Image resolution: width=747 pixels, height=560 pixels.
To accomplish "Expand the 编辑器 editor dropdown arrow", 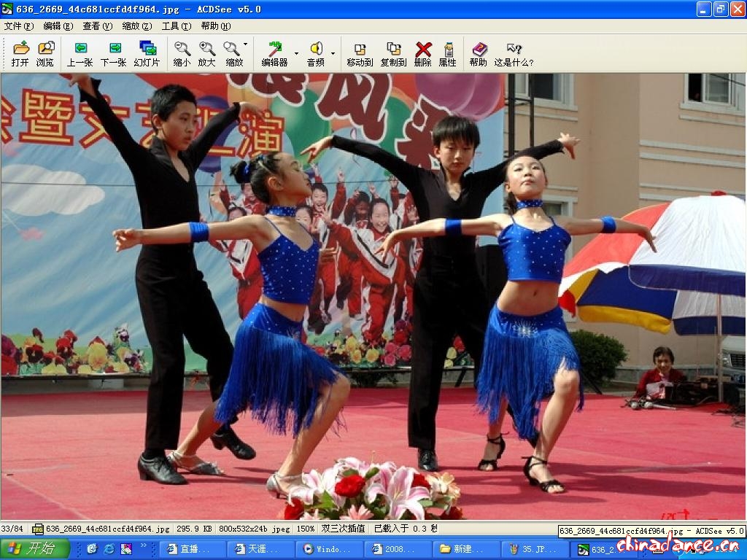I will (x=296, y=53).
